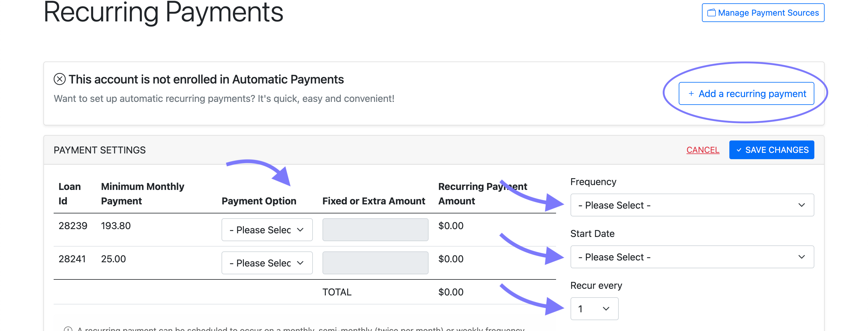Click Save Changes button
Viewport: 868px width, 331px height.
point(771,150)
